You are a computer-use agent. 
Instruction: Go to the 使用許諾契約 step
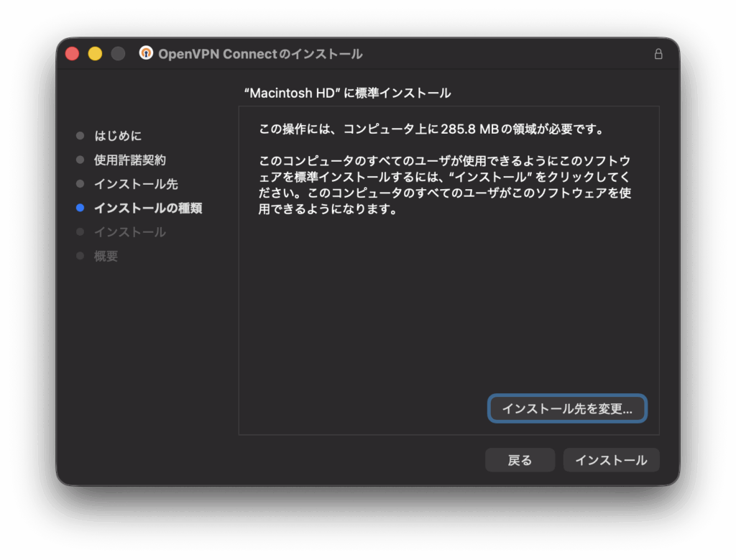coord(129,160)
